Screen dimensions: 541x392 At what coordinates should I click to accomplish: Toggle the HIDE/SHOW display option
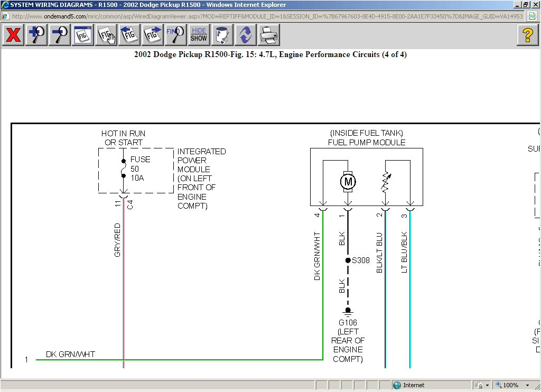(x=198, y=35)
